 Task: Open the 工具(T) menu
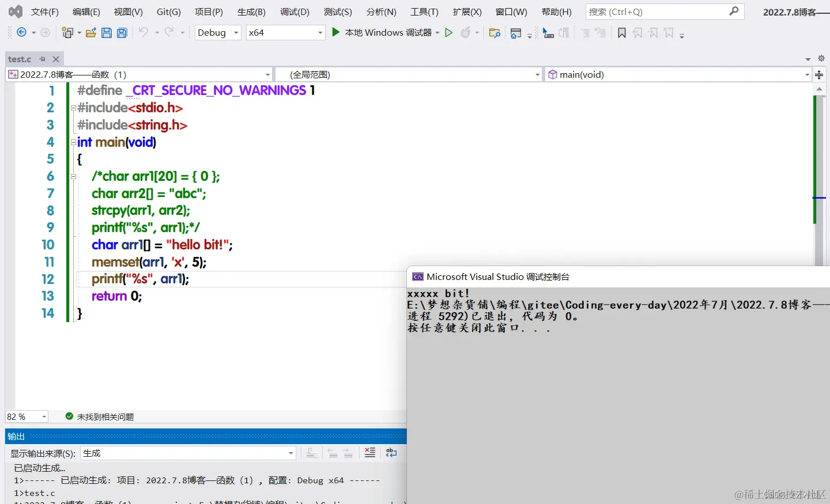tap(424, 12)
